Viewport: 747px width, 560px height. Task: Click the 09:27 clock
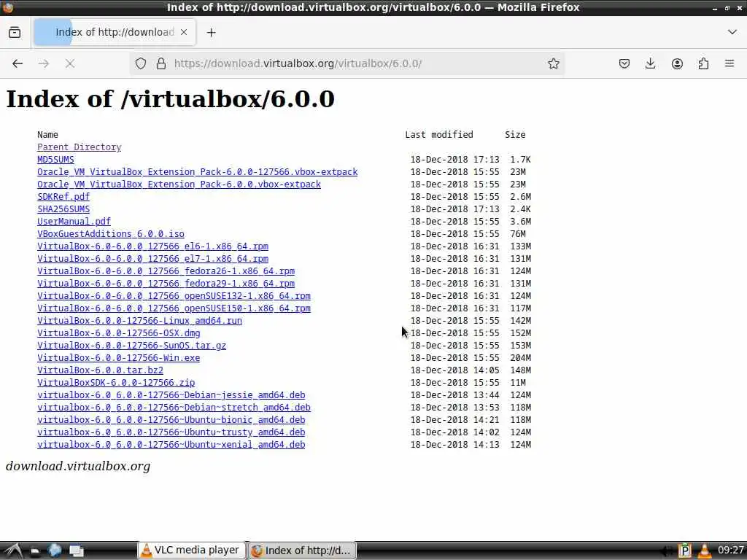pyautogui.click(x=731, y=551)
